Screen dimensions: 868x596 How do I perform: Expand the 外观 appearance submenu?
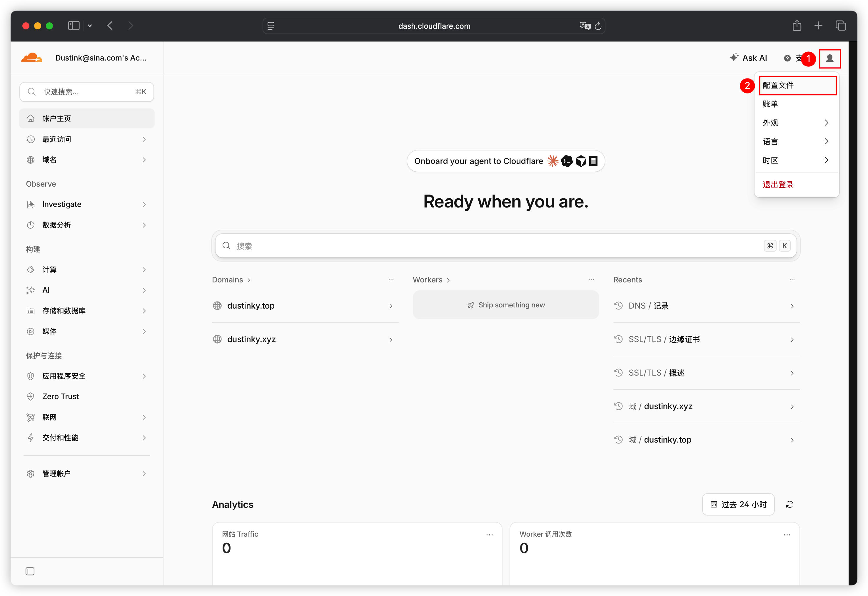coord(796,123)
